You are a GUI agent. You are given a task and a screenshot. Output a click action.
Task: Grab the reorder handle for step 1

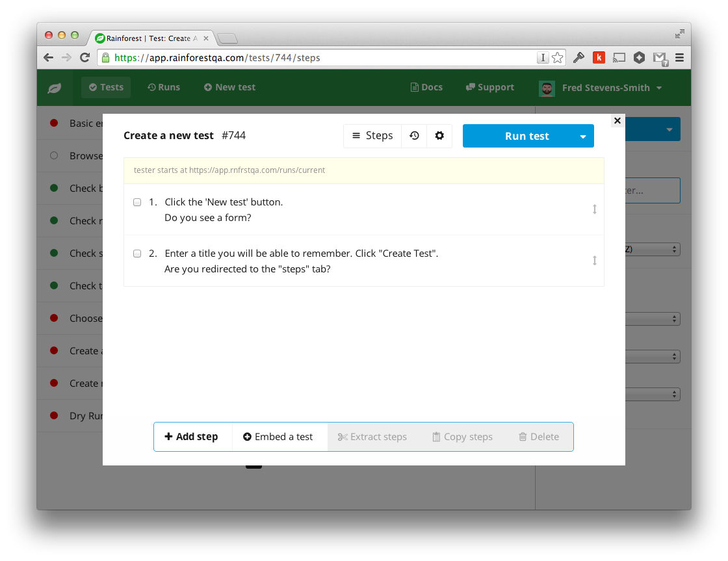594,209
